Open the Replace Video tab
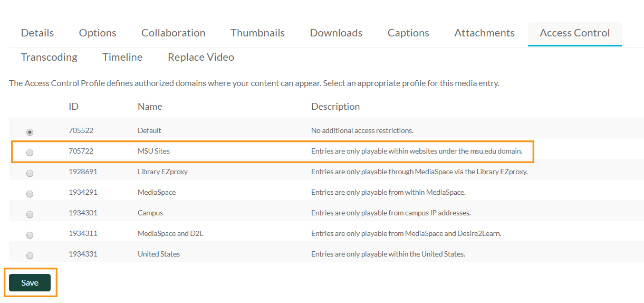644x303 pixels. tap(201, 57)
